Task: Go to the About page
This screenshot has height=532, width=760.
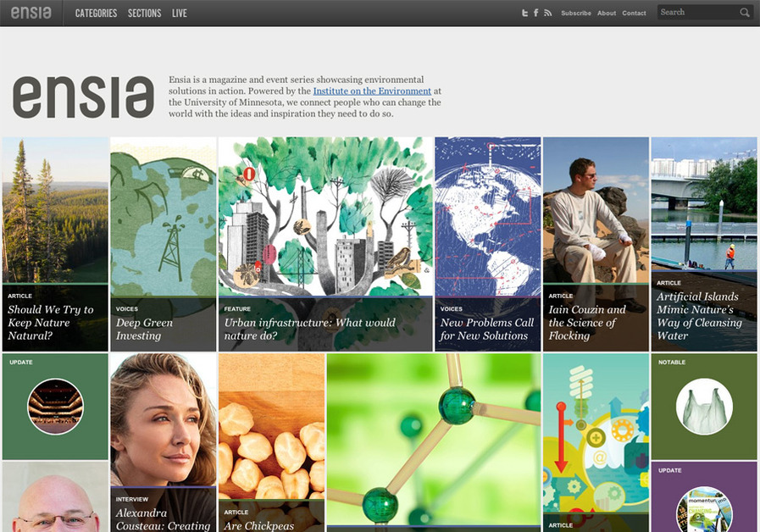Action: [607, 13]
